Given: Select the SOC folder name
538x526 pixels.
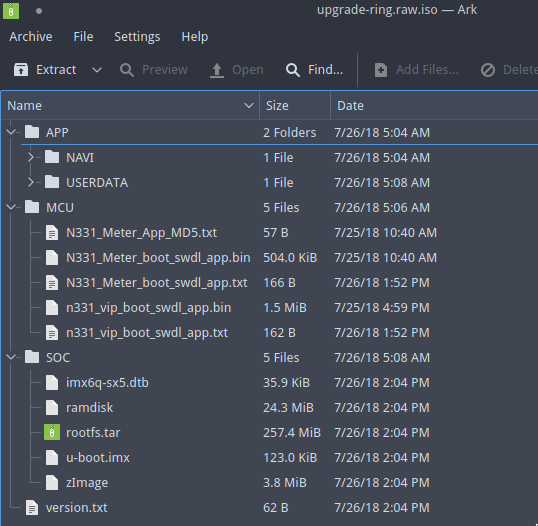Looking at the screenshot, I should [x=58, y=358].
